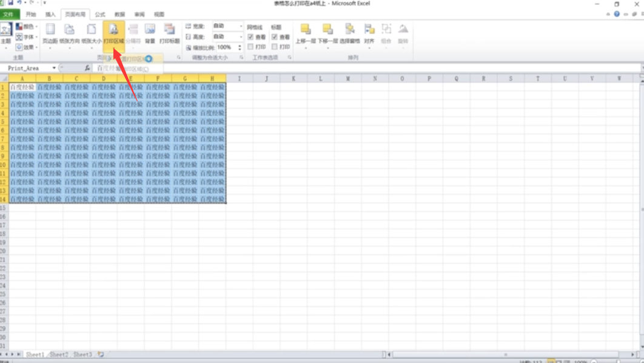Click the Save icon in Quick Access Toolbar

pos(11,3)
